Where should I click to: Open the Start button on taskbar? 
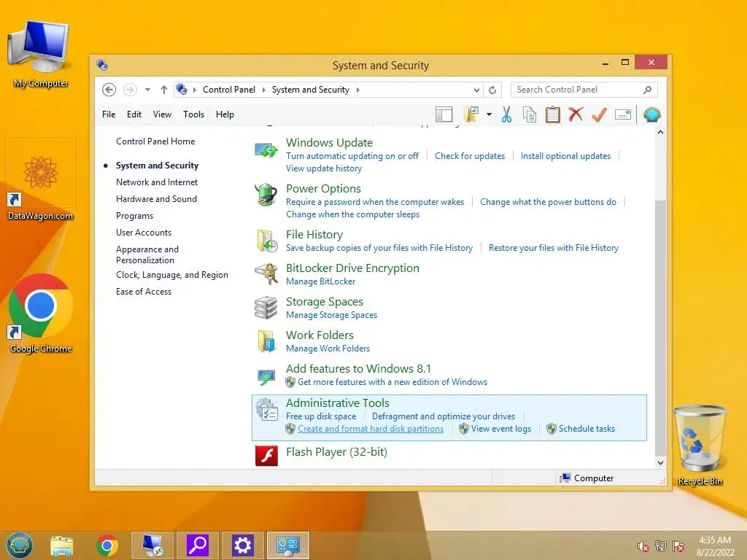pos(20,545)
